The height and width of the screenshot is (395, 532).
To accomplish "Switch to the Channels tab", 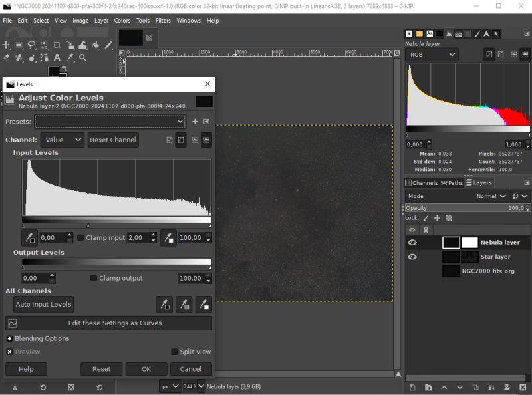I will tap(422, 183).
